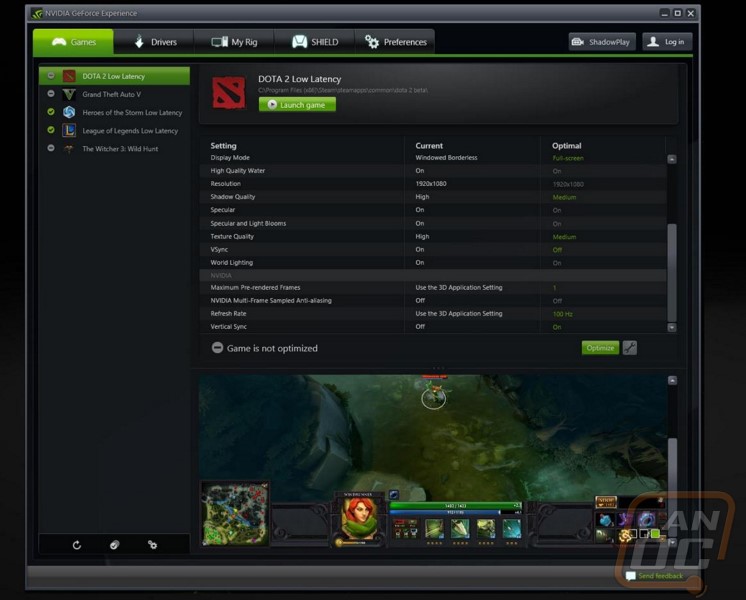This screenshot has height=600, width=746.
Task: Go to the SHIELD tab
Action: click(x=314, y=42)
